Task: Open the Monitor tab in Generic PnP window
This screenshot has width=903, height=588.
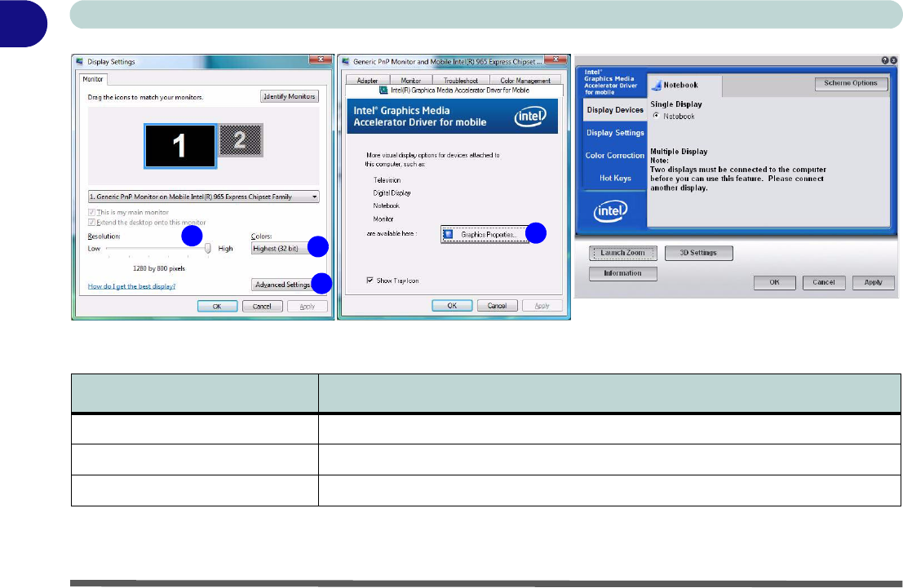Action: point(410,81)
